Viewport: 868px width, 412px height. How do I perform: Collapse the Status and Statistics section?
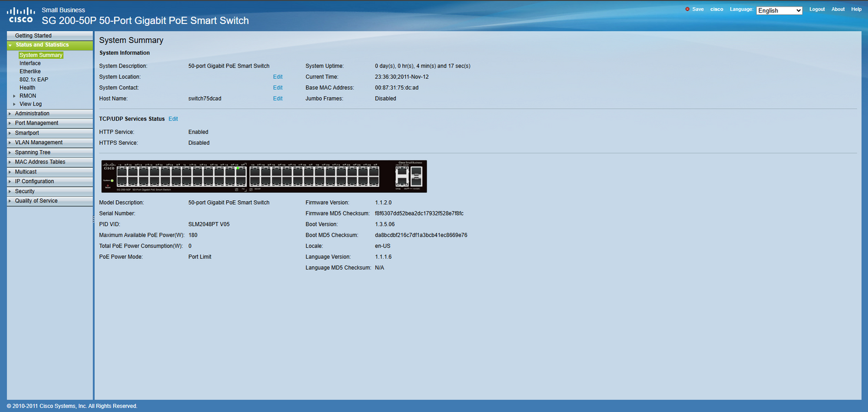[49, 45]
